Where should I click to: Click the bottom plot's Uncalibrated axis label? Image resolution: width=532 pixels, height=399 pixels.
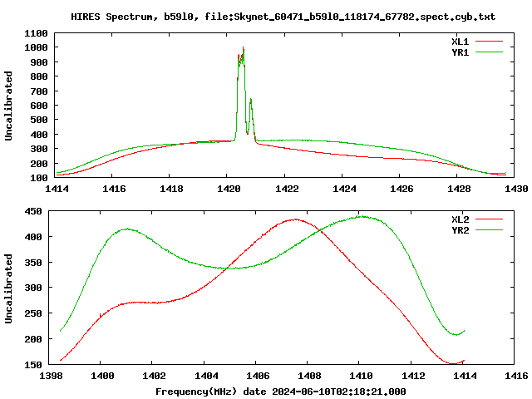point(8,288)
